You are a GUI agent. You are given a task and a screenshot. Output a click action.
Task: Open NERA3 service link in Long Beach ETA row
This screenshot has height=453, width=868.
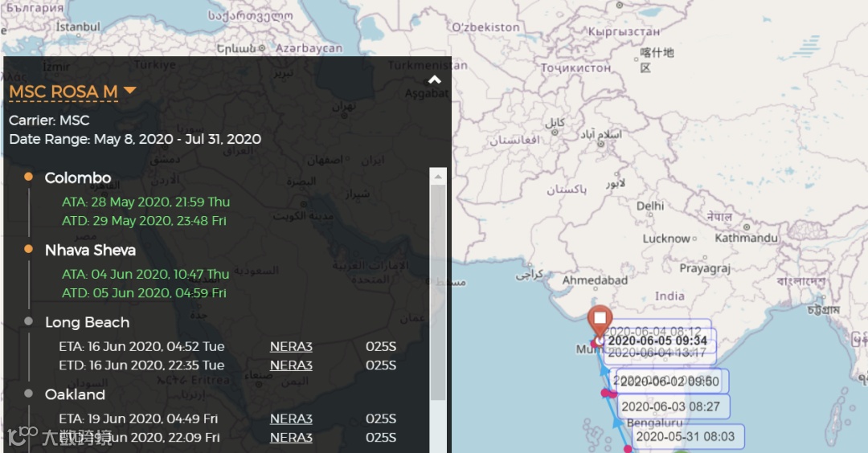pyautogui.click(x=291, y=347)
